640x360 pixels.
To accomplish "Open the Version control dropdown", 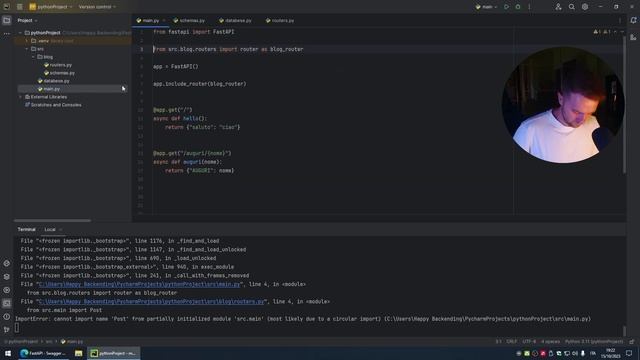I will 97,7.
